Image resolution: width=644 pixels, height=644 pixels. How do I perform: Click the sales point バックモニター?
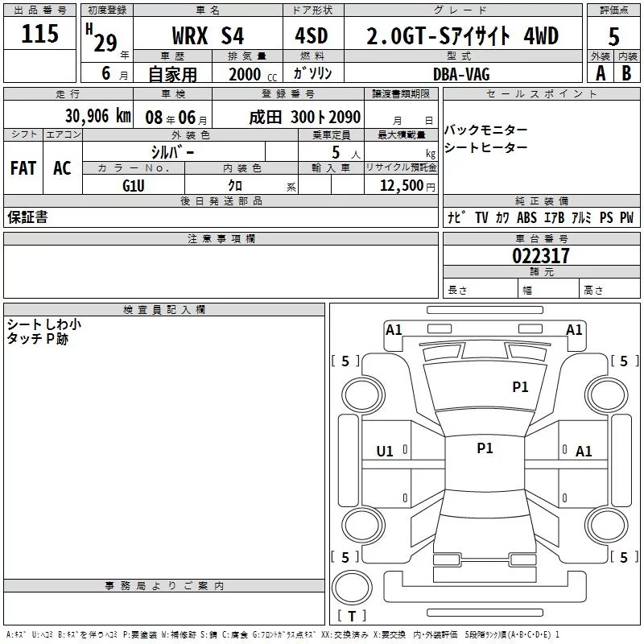tap(485, 130)
